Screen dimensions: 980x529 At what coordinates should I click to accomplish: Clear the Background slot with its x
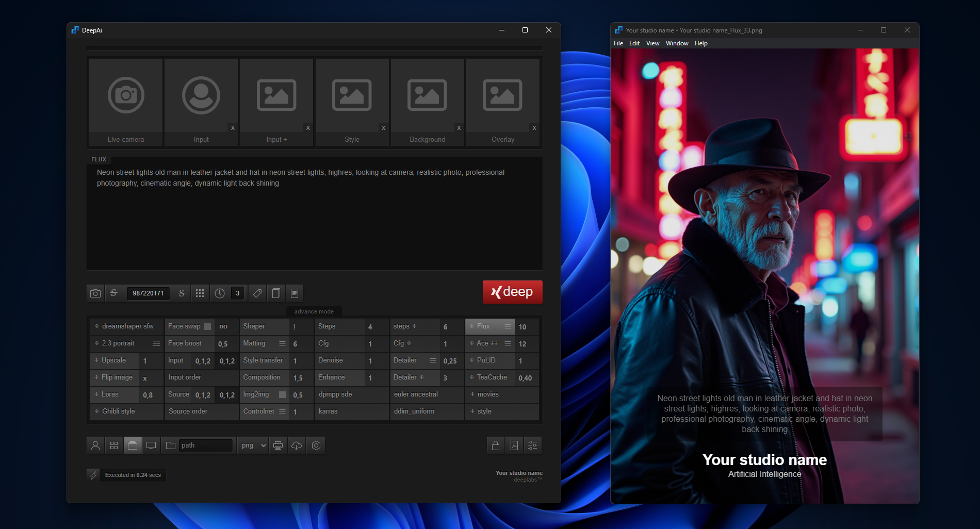(x=459, y=128)
